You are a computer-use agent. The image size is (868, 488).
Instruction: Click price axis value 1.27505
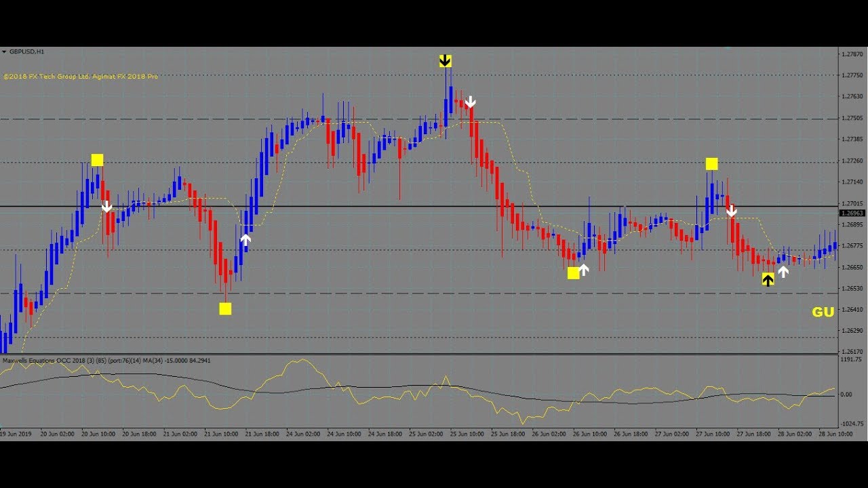851,118
